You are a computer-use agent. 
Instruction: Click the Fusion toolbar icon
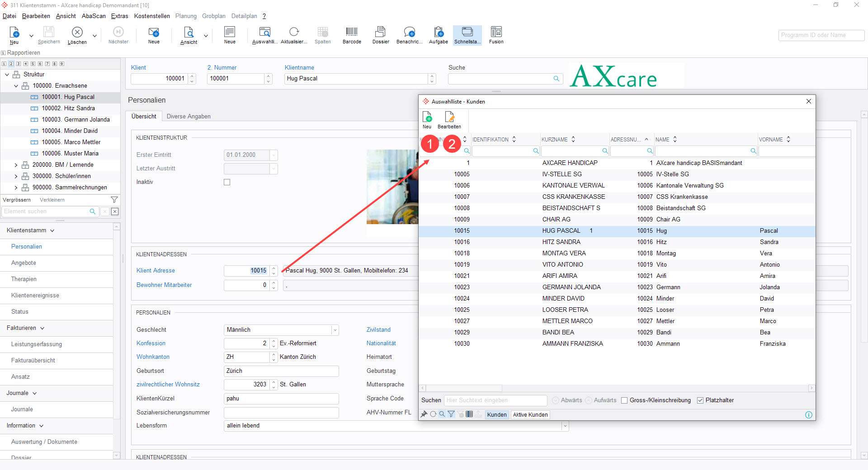496,35
